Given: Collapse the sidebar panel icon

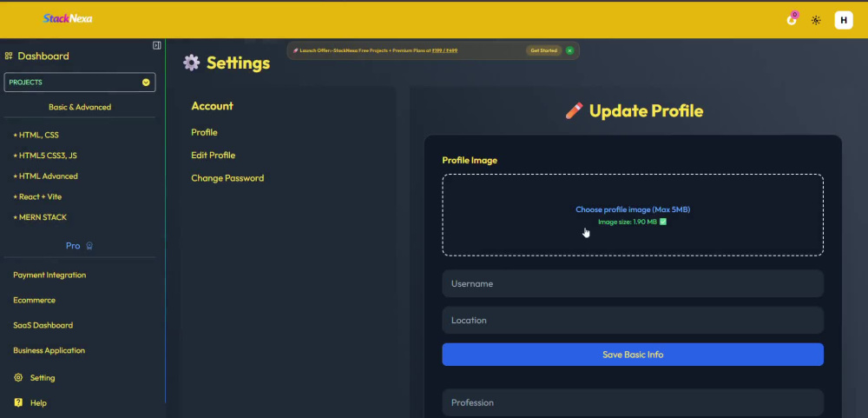Looking at the screenshot, I should (x=156, y=45).
